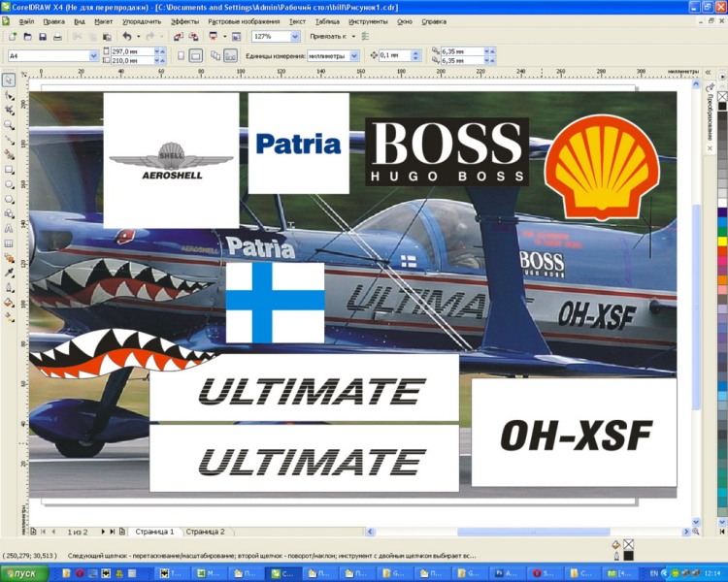728x582 pixels.
Task: Select the Rectangle tool
Action: coord(9,170)
